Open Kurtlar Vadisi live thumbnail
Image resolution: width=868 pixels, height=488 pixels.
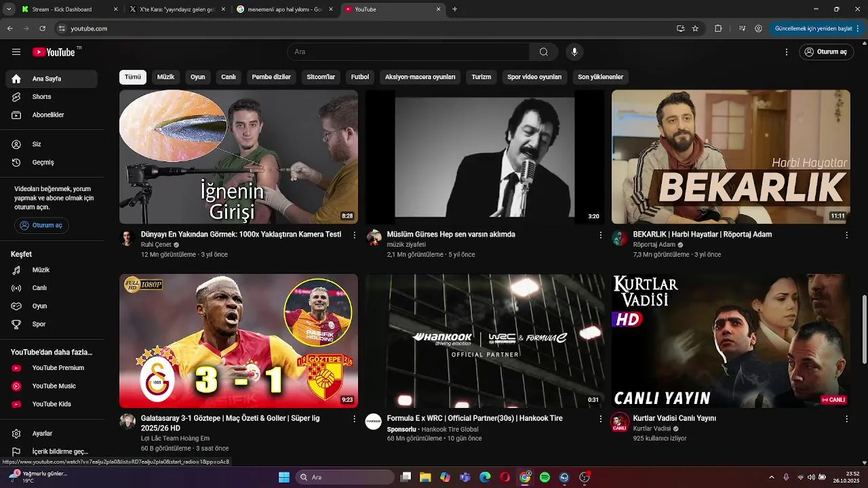[731, 341]
